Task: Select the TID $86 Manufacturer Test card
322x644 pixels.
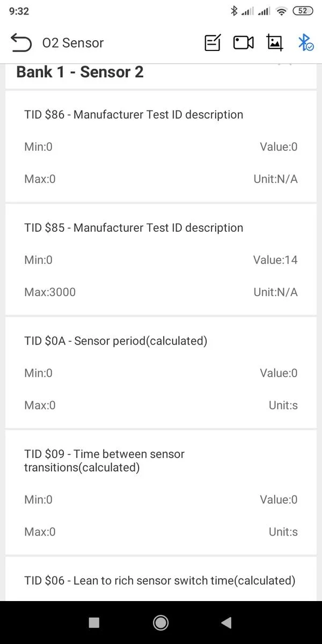Action: [x=161, y=146]
